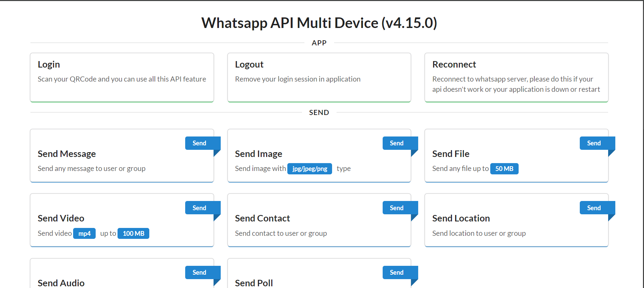The height and width of the screenshot is (288, 644).
Task: Click the Send ribbon on Send Video
Action: (x=200, y=208)
